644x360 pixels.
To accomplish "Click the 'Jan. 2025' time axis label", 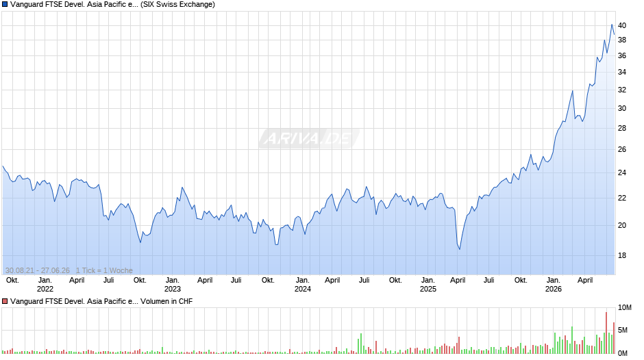I will tap(428, 285).
